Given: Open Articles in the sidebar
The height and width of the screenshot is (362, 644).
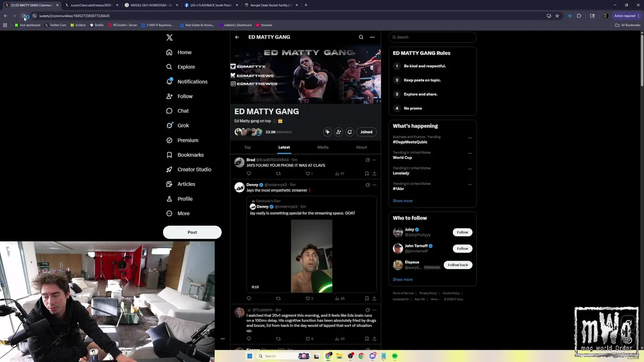Looking at the screenshot, I should [181, 184].
